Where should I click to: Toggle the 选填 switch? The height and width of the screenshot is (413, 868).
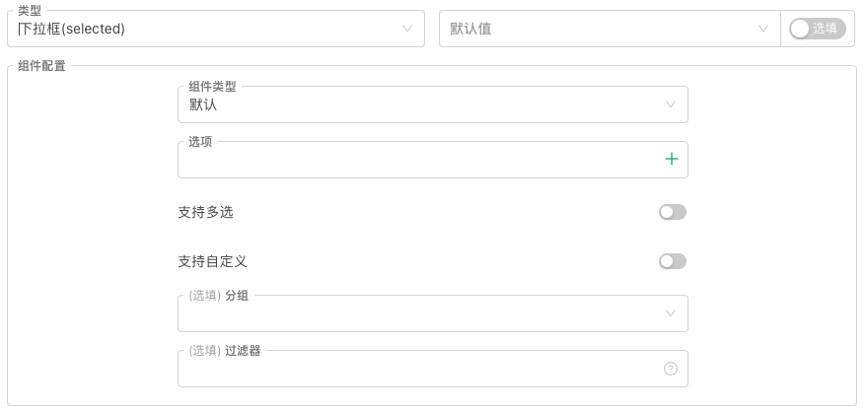tap(818, 29)
